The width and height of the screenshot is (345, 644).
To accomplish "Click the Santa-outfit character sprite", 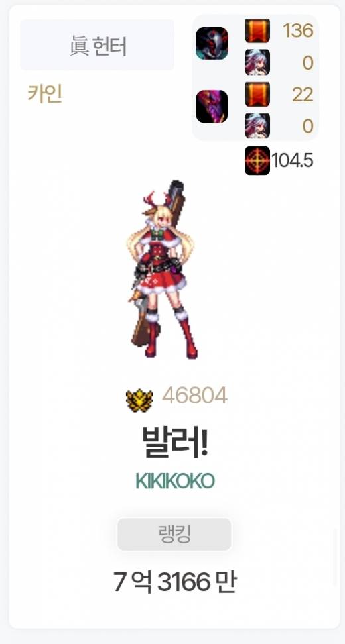I will coord(162,269).
